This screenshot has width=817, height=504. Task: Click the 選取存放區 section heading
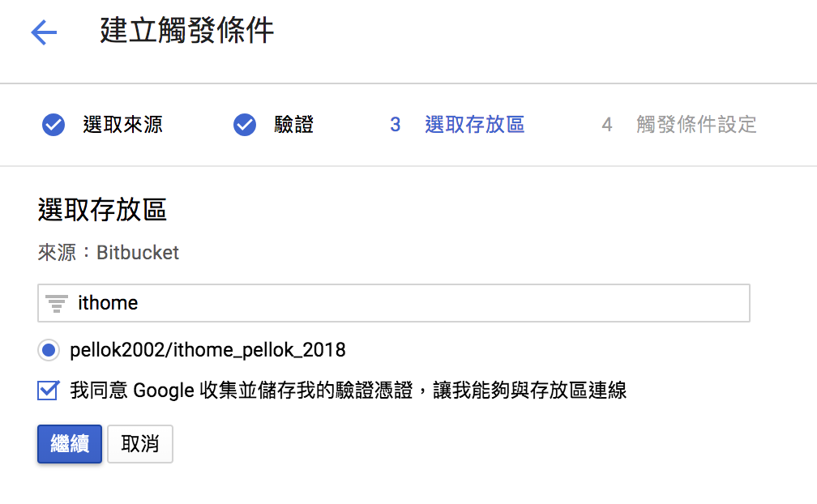pyautogui.click(x=102, y=210)
